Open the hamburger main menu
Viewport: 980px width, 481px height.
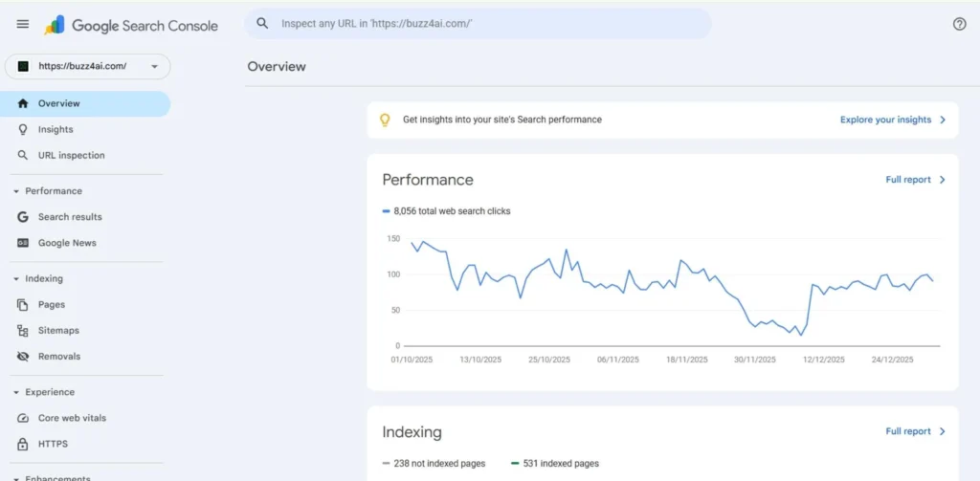(23, 25)
